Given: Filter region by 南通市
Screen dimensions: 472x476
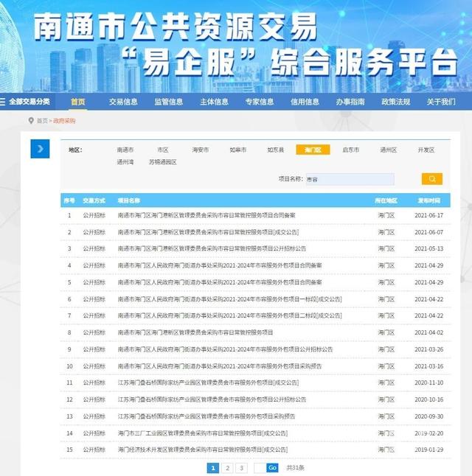Looking at the screenshot, I should point(125,150).
